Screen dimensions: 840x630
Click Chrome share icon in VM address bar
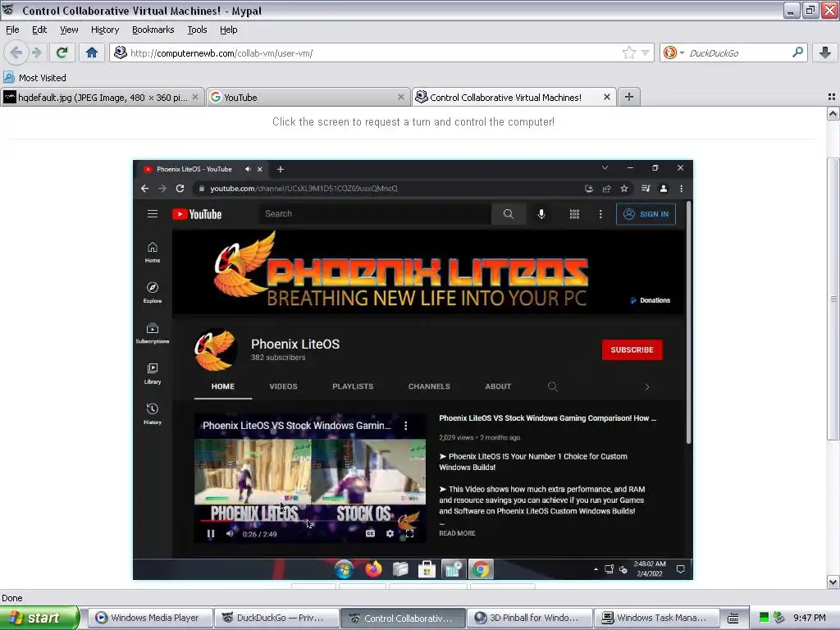point(607,189)
